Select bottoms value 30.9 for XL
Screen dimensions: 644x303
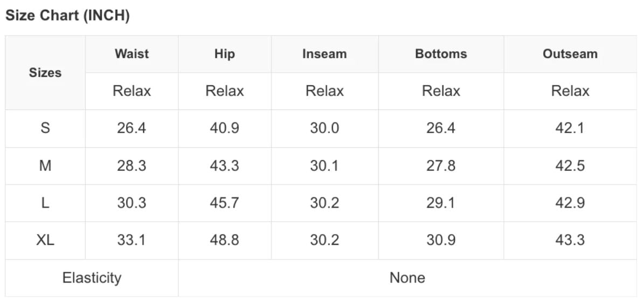click(441, 240)
